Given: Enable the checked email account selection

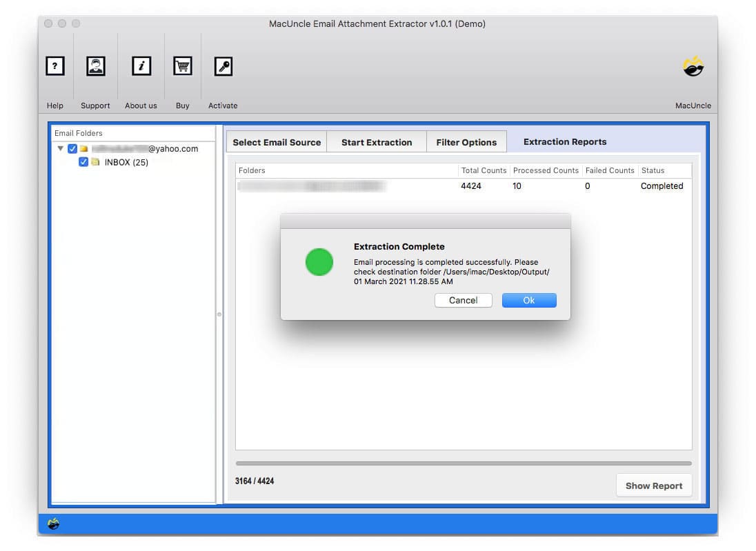Looking at the screenshot, I should (x=72, y=148).
